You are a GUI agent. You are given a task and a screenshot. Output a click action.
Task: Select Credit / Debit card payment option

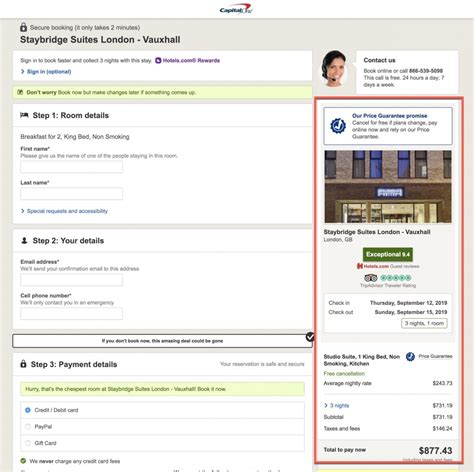pos(28,410)
